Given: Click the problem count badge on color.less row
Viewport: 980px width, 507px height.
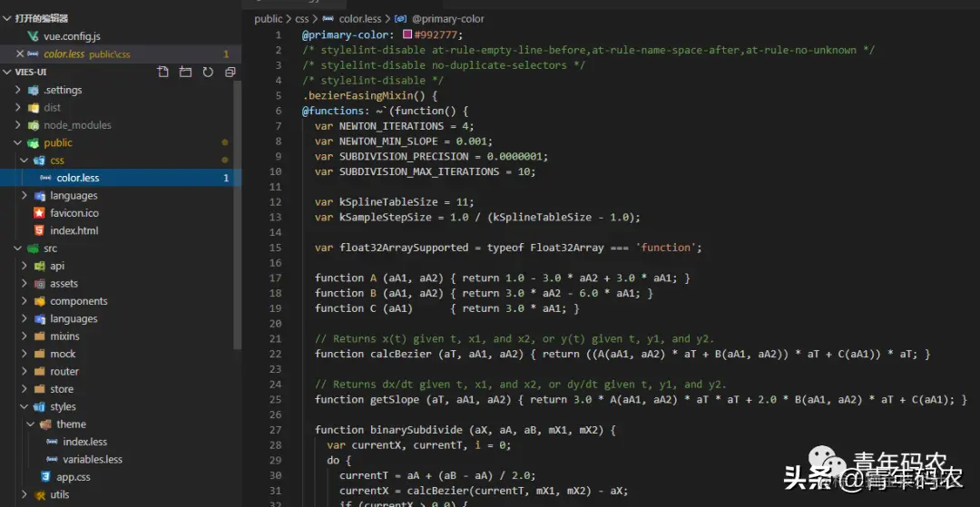Looking at the screenshot, I should pos(226,178).
